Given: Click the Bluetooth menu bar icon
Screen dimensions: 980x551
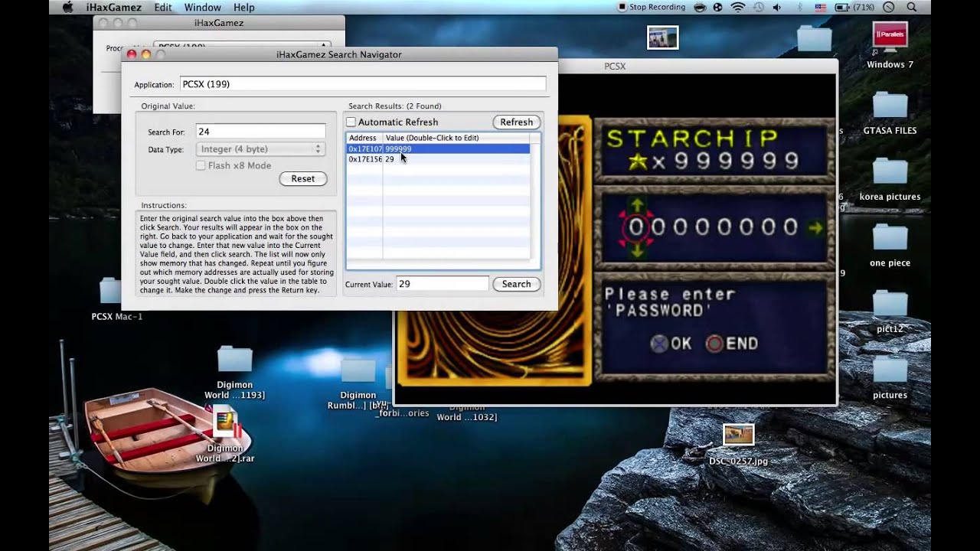Looking at the screenshot, I should [x=800, y=7].
